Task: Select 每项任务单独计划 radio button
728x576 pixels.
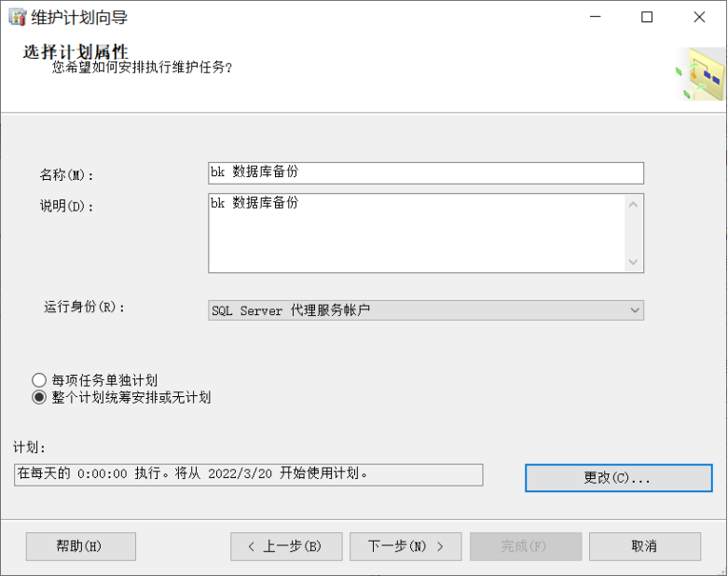Action: pos(39,380)
